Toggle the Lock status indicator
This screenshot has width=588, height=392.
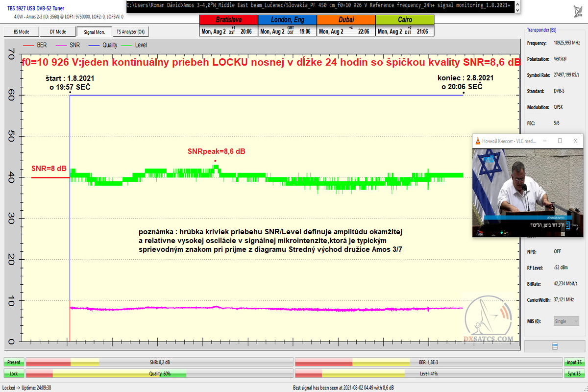click(14, 374)
